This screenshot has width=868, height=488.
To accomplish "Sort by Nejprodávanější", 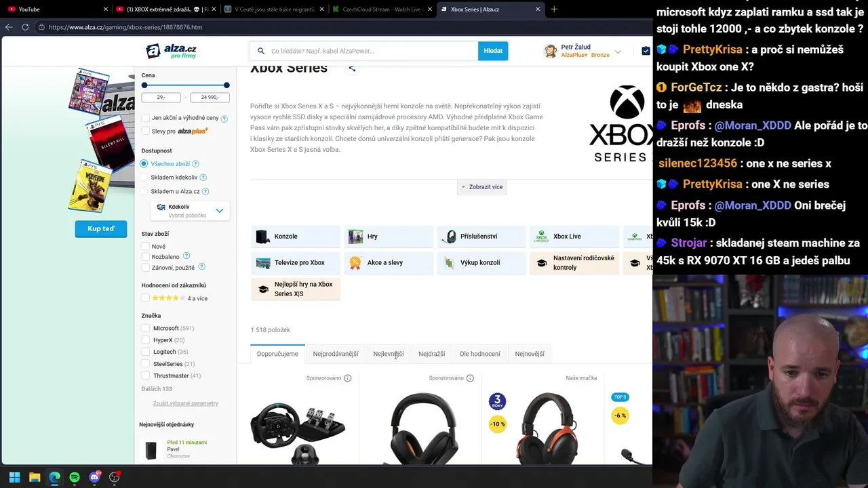I will 336,354.
